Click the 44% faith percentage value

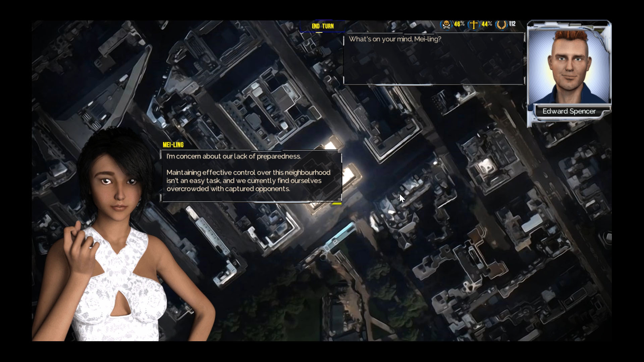(486, 24)
